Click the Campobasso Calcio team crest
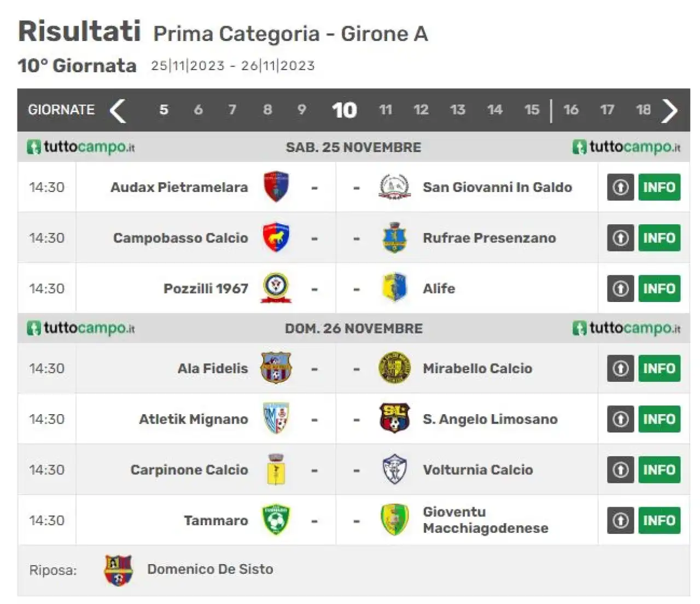The width and height of the screenshot is (700, 604). point(276,237)
